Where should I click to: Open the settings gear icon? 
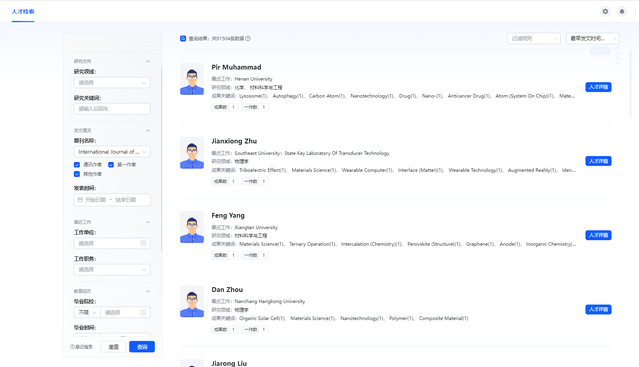pyautogui.click(x=605, y=11)
